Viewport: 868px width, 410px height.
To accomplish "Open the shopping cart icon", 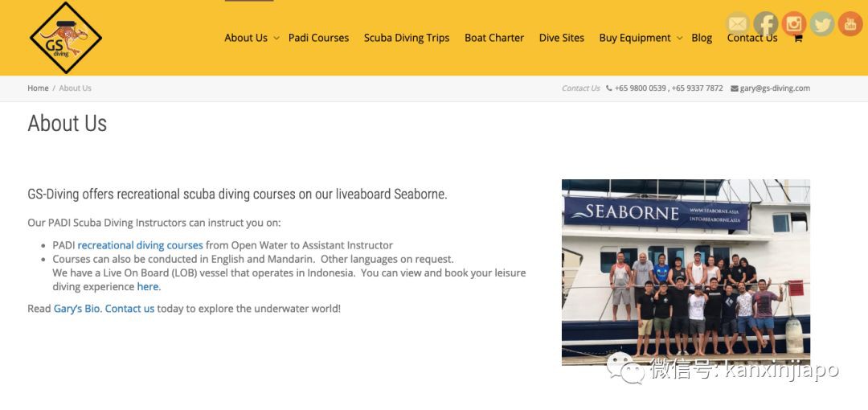I will tap(797, 39).
